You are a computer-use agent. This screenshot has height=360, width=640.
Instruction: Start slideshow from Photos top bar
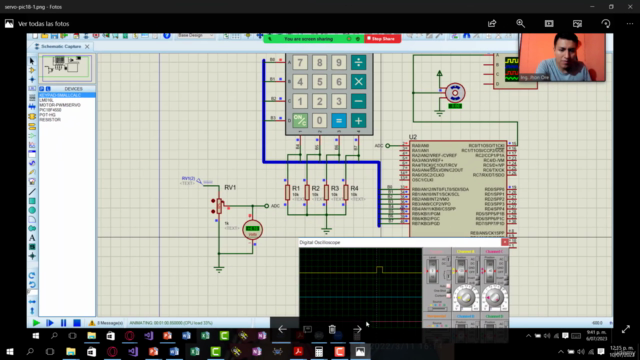[549, 24]
